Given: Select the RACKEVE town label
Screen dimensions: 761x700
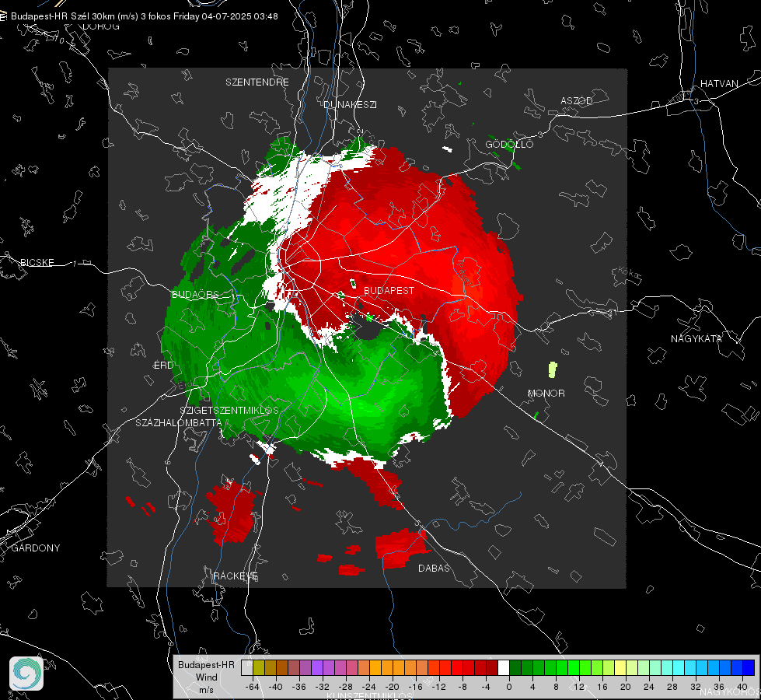Looking at the screenshot, I should coord(236,576).
